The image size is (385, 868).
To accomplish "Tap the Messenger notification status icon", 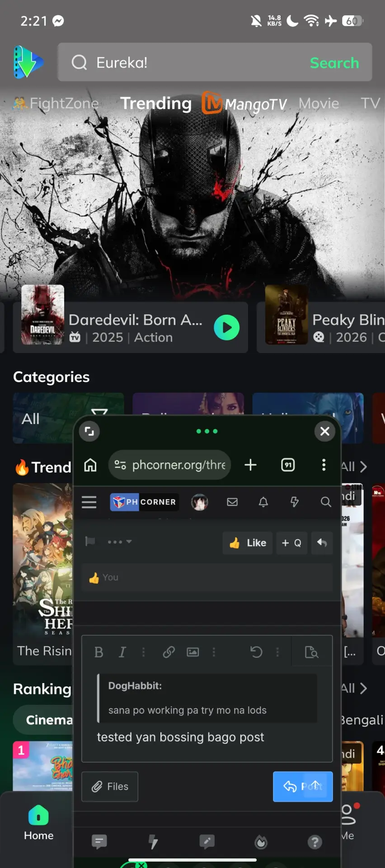I will tap(58, 21).
